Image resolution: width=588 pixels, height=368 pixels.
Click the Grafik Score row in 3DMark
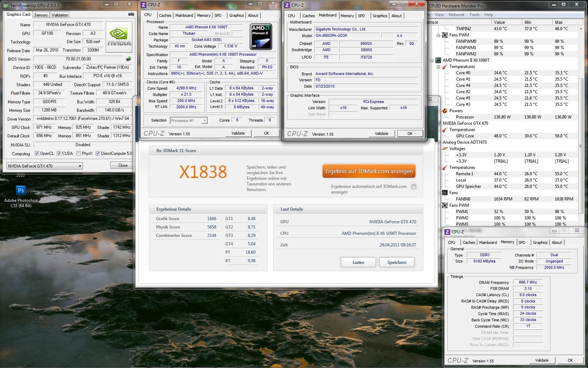[x=186, y=219]
